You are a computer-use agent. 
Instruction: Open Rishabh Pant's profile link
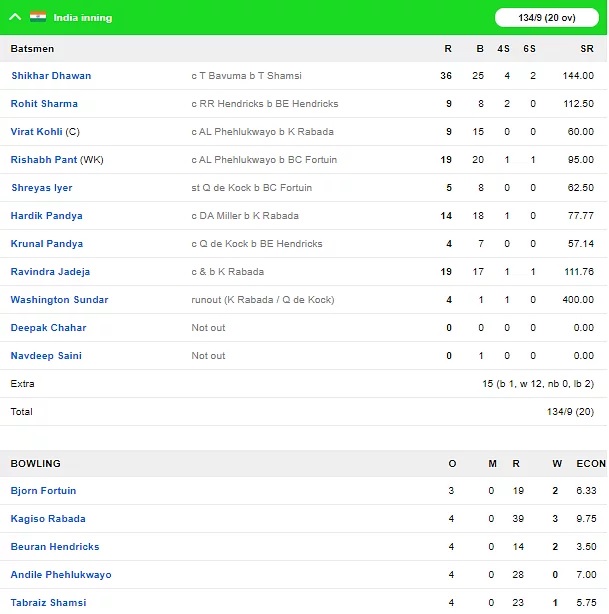tap(43, 160)
